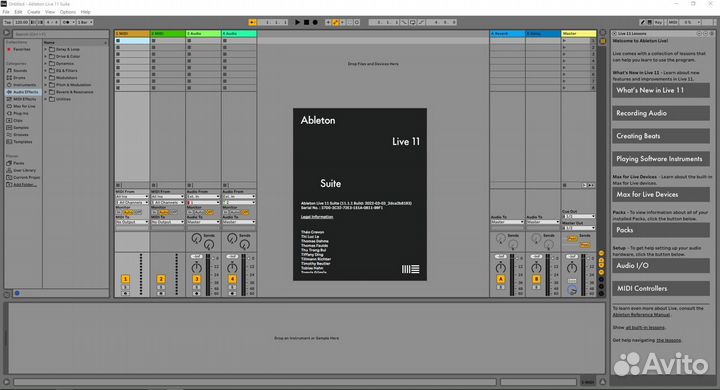
Task: Select Max for Live category in browser
Action: click(24, 106)
